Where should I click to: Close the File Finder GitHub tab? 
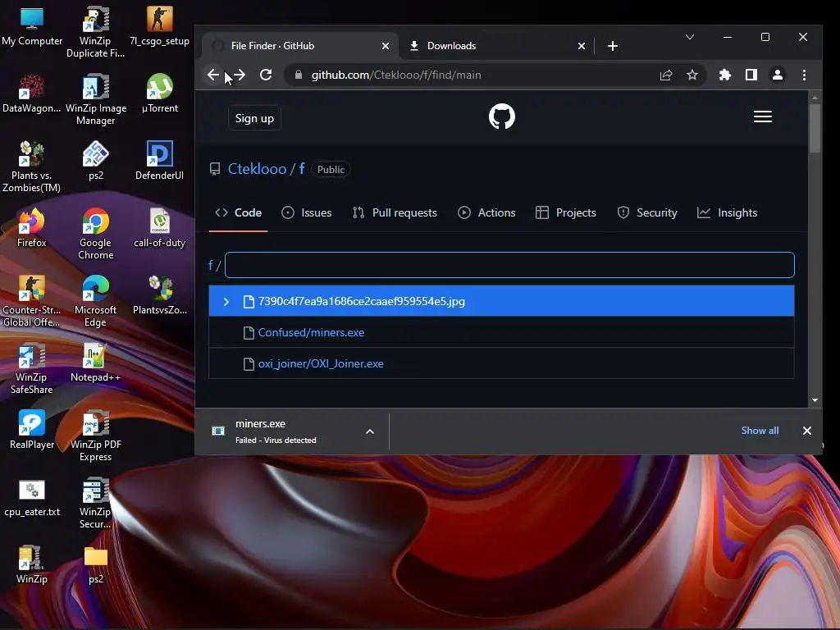click(386, 46)
